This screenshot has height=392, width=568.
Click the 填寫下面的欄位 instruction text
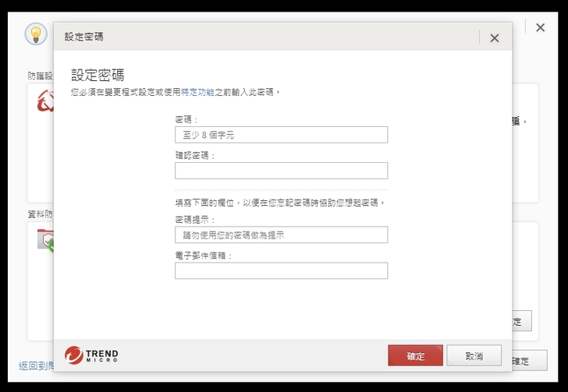pos(279,203)
